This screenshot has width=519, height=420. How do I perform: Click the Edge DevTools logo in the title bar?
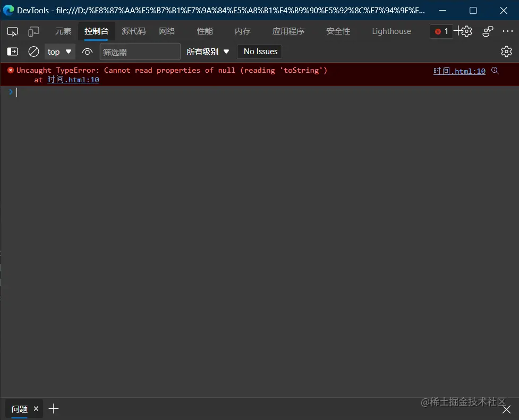click(8, 10)
